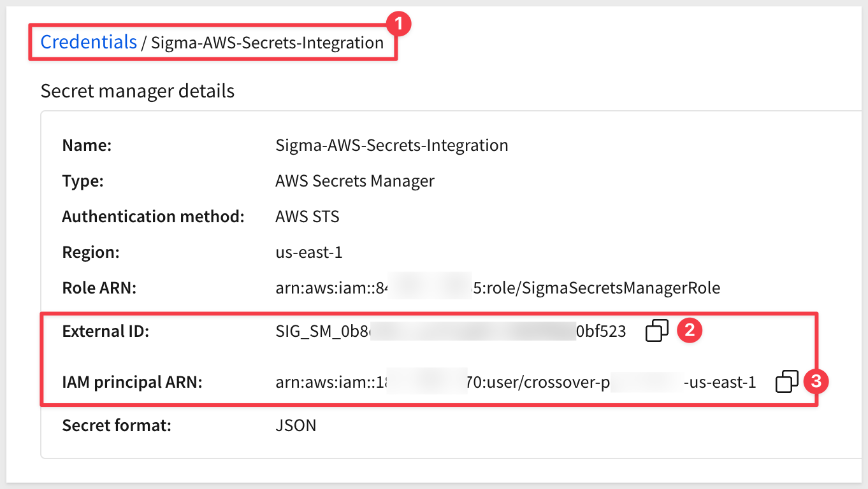Screen dimensions: 868x489
Task: Click the red badge numbered 2
Action: (x=689, y=330)
